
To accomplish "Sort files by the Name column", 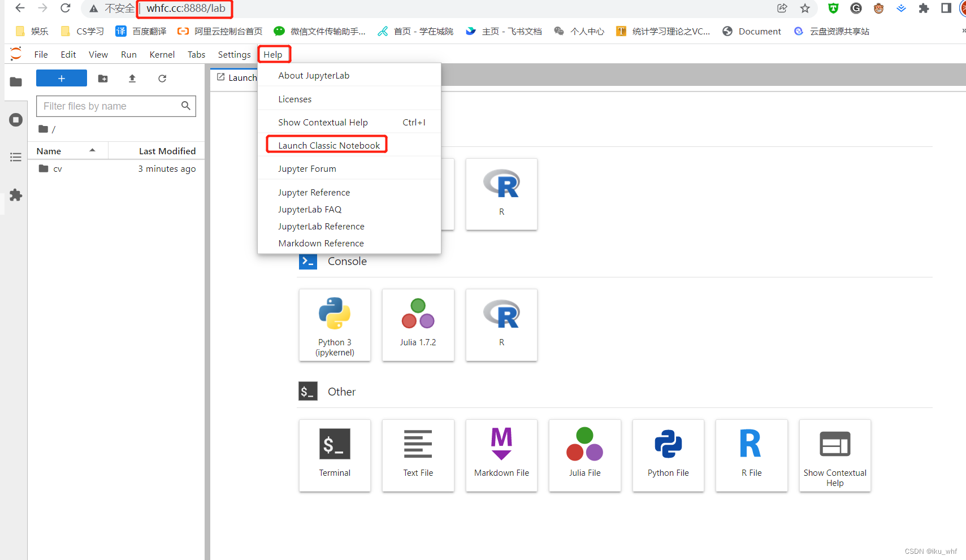I will tap(68, 151).
